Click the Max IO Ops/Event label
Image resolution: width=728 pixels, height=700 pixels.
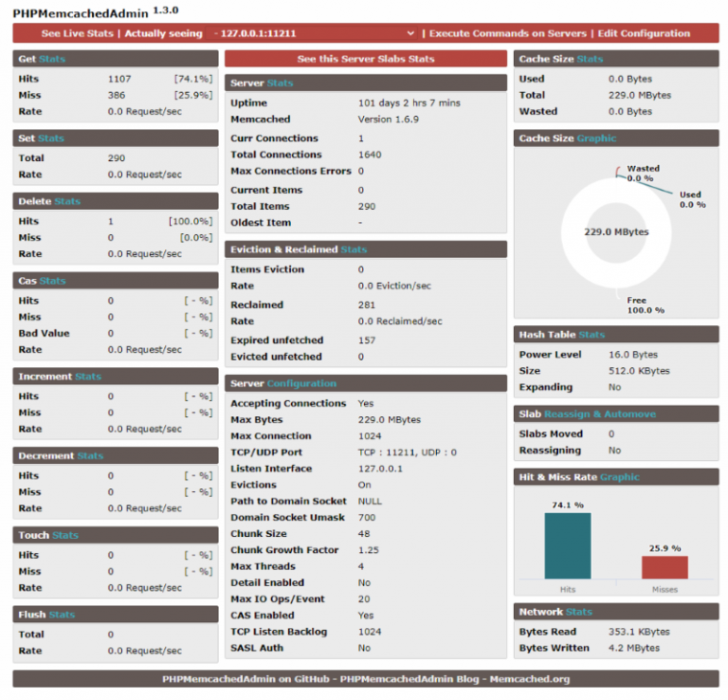coord(278,599)
